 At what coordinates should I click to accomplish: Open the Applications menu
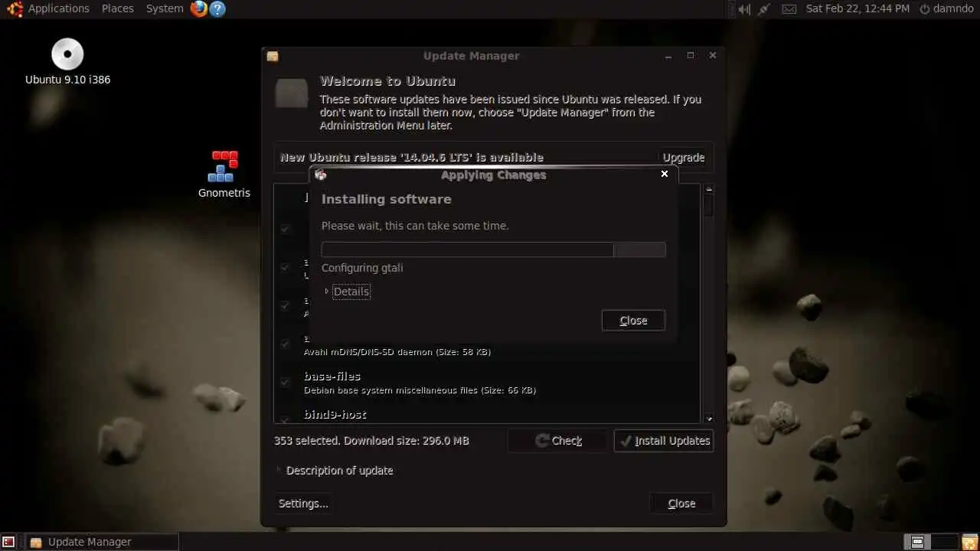(59, 8)
